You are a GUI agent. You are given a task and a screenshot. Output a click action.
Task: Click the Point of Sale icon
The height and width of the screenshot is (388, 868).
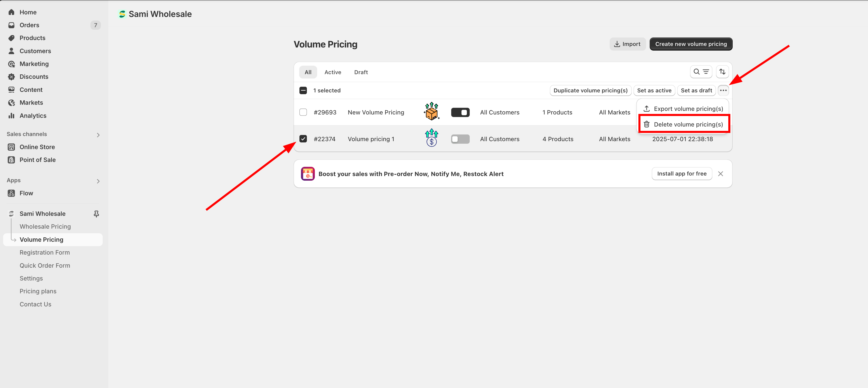coord(12,160)
